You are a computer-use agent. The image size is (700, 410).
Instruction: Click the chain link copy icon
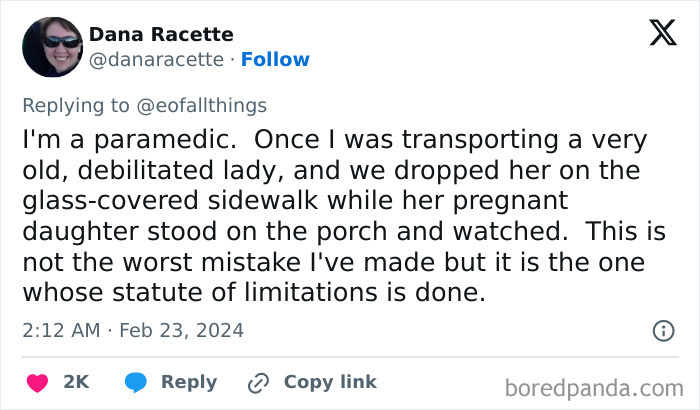[258, 382]
